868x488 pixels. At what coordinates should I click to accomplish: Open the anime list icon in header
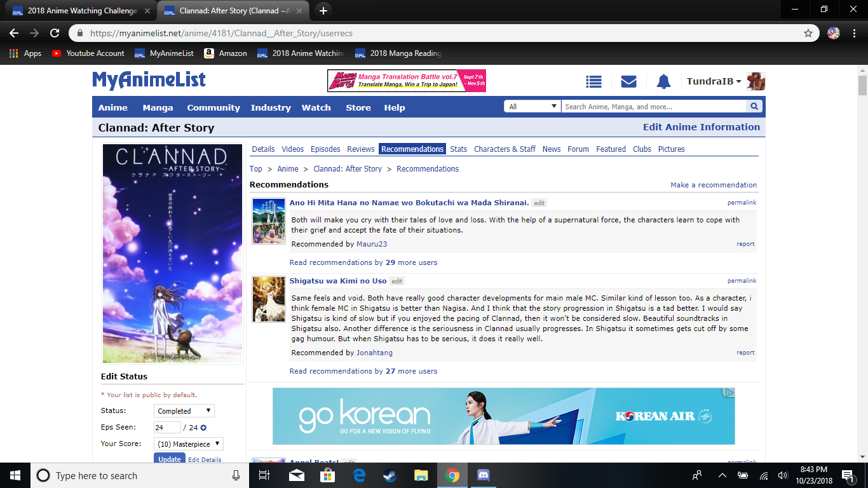pos(593,81)
